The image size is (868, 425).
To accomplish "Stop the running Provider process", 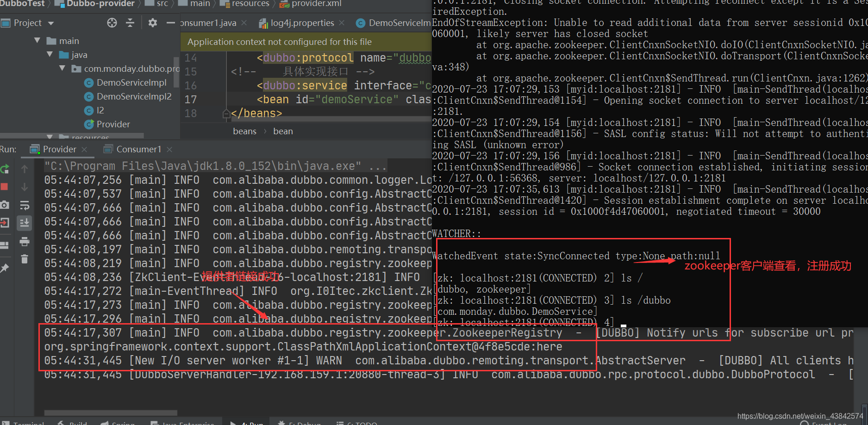I will click(x=4, y=187).
